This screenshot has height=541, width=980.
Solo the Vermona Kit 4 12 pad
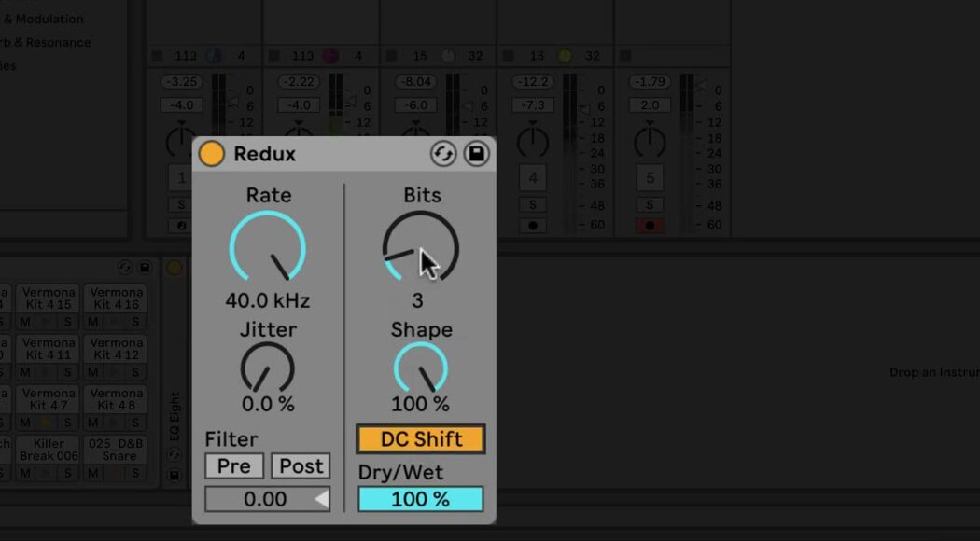click(x=135, y=372)
